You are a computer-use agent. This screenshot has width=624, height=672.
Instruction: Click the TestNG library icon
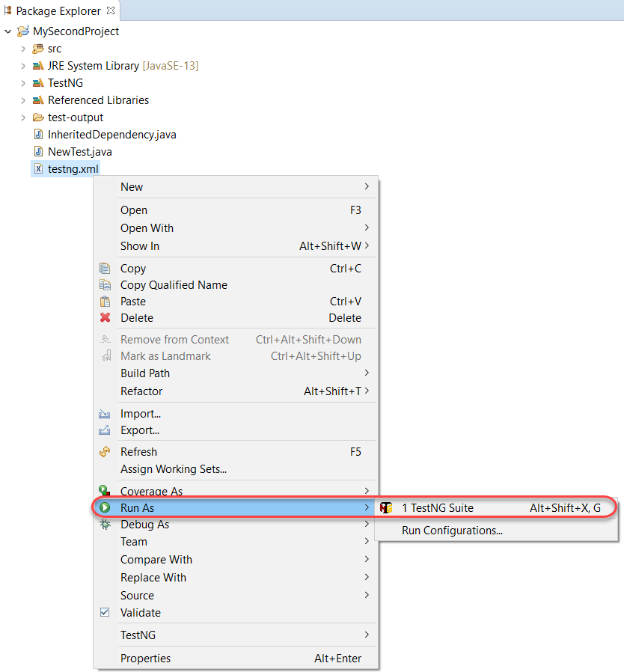point(38,83)
